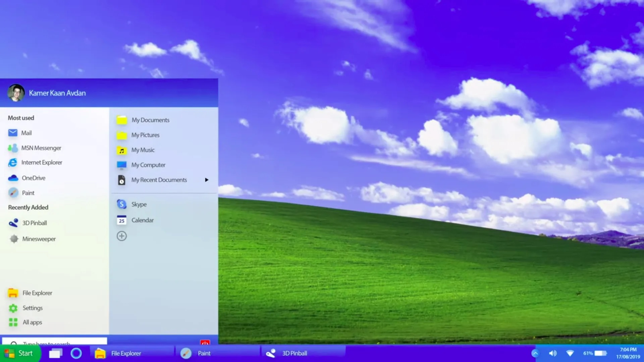Viewport: 644px width, 362px height.
Task: Show hidden system tray icons
Action: click(x=535, y=353)
